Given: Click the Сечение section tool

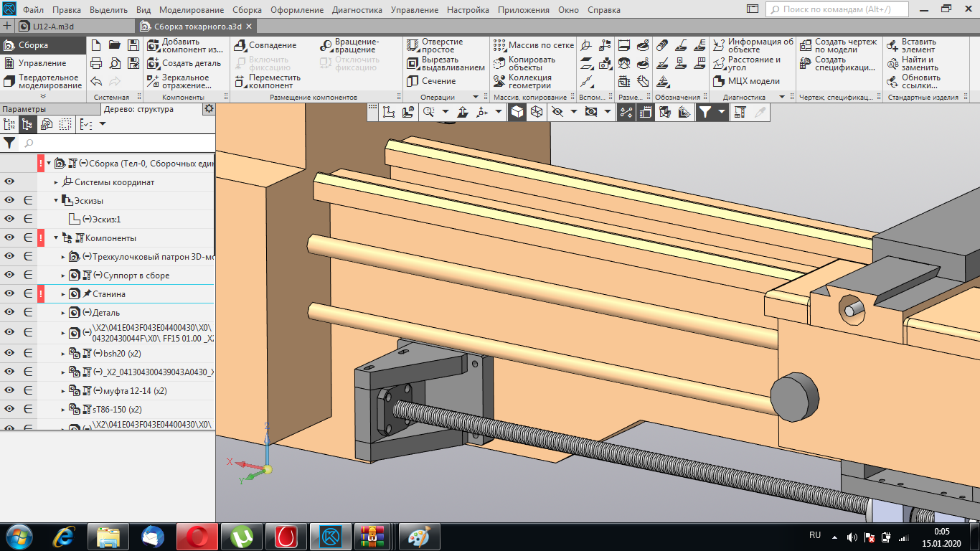Looking at the screenshot, I should [x=431, y=81].
